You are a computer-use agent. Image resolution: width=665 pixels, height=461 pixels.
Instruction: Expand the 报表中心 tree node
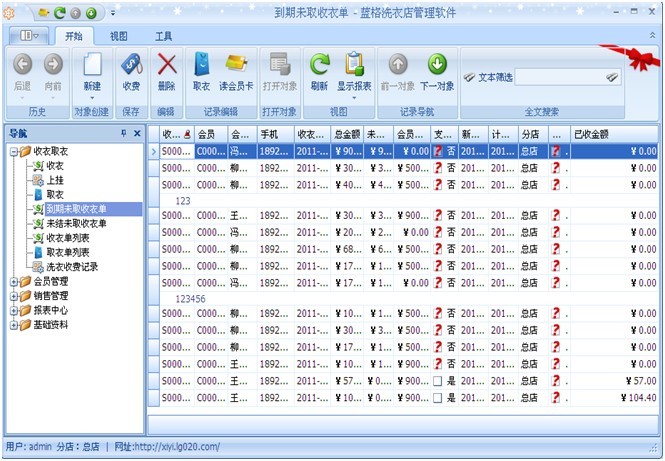pyautogui.click(x=14, y=310)
